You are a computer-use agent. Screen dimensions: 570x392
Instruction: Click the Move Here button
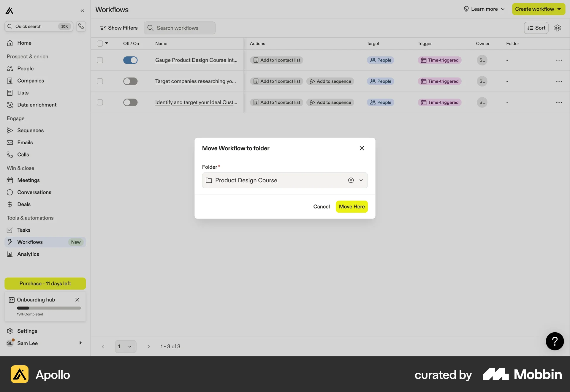click(x=351, y=206)
